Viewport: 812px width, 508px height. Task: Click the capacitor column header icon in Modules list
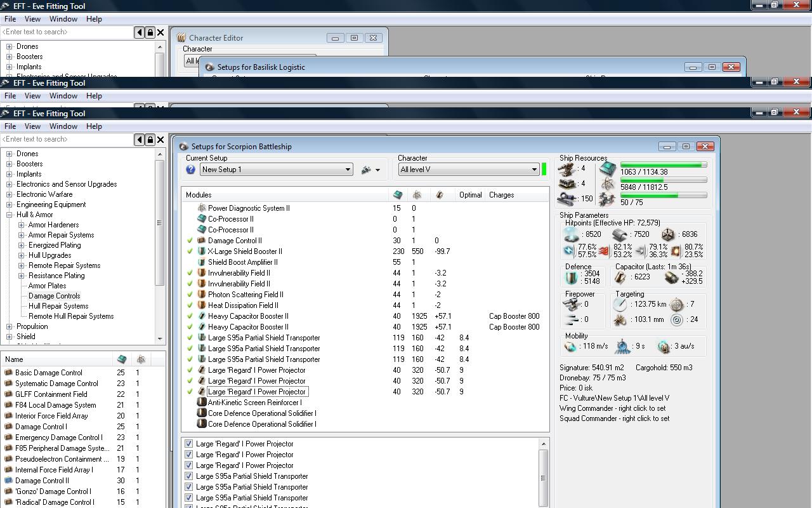[439, 195]
